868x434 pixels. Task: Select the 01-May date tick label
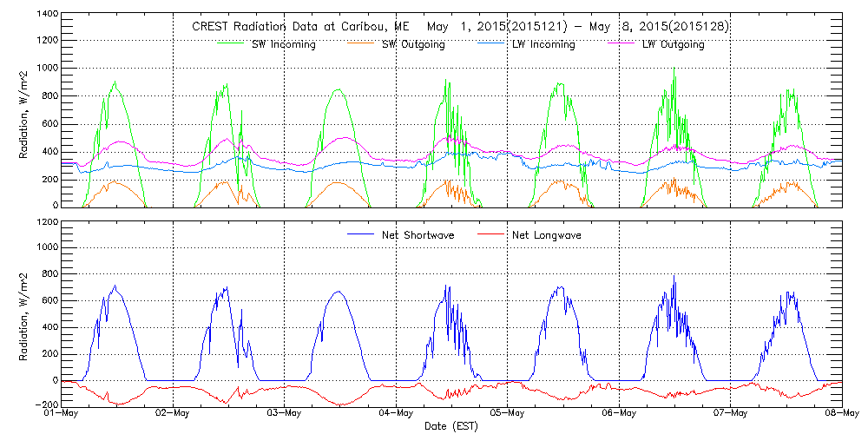point(62,413)
